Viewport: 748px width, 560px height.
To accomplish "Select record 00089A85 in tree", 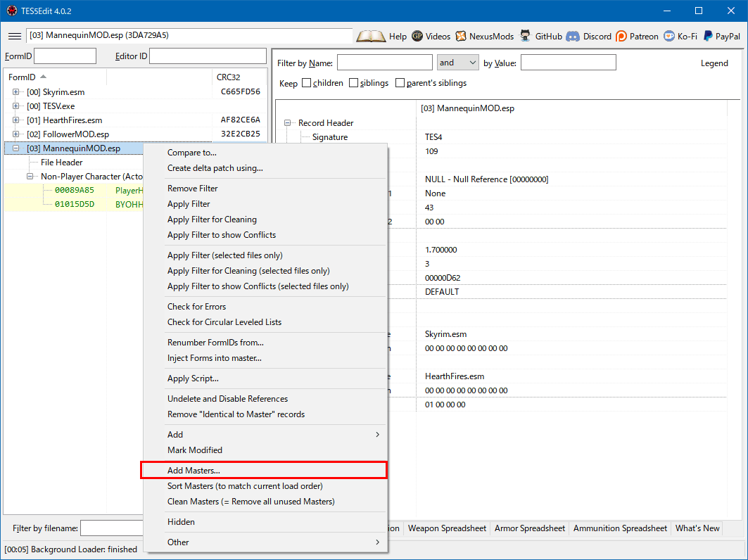I will (x=75, y=190).
